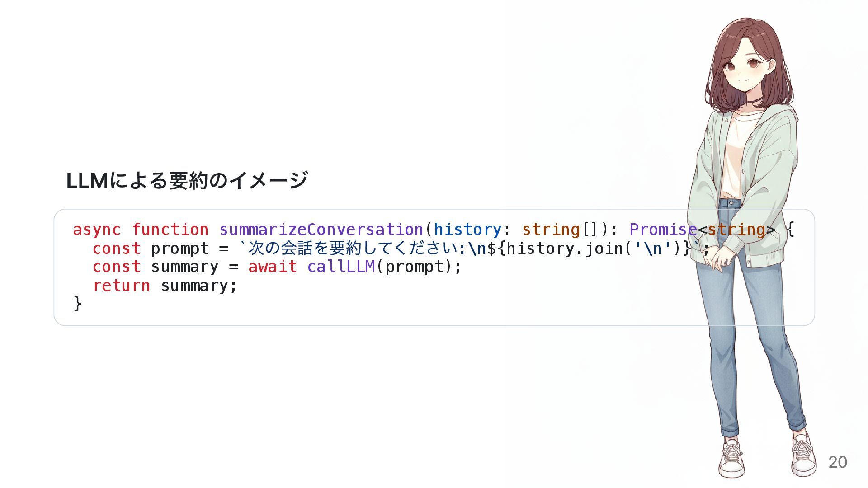Click the "async" keyword in the code
This screenshot has width=868, height=488.
97,230
